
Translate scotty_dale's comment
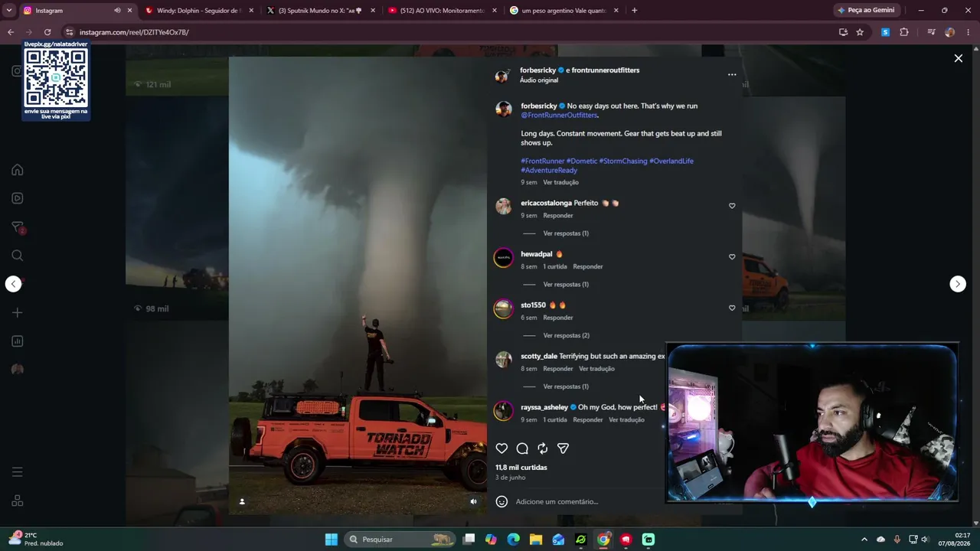(x=596, y=369)
